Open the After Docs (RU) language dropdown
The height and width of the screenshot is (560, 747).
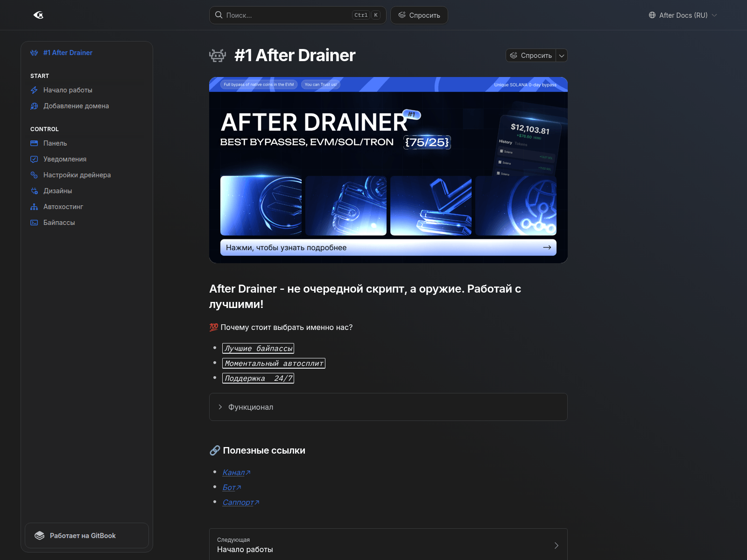tap(683, 15)
